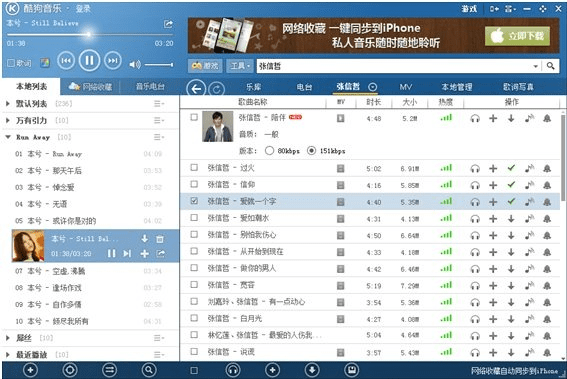The height and width of the screenshot is (379, 567).
Task: Add the playing track with plus icon in list
Action: (144, 254)
